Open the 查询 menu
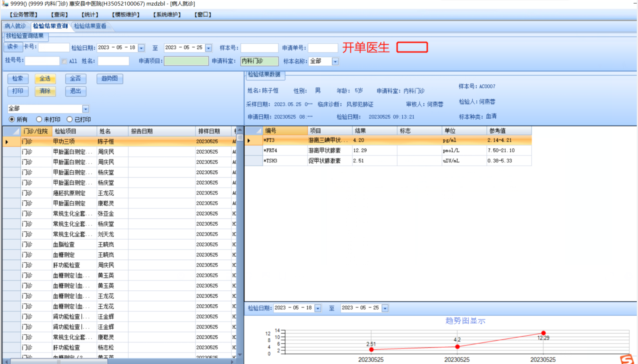 [59, 15]
